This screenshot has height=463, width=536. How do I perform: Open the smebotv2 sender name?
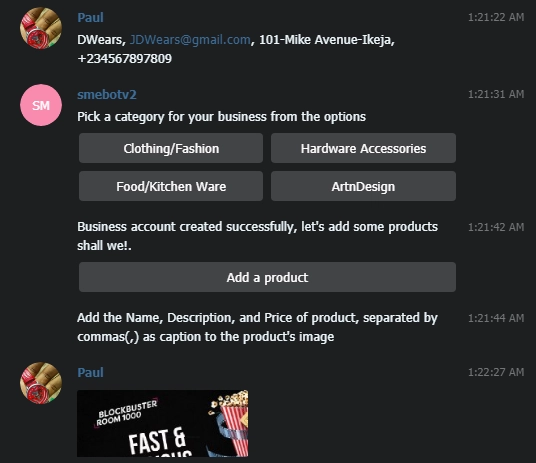click(x=107, y=94)
